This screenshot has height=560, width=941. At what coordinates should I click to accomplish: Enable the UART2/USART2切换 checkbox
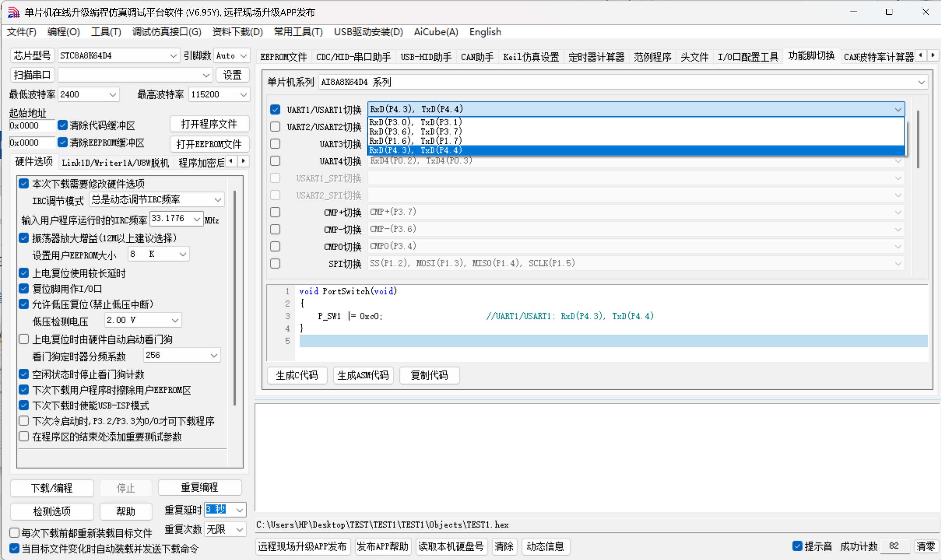(275, 126)
